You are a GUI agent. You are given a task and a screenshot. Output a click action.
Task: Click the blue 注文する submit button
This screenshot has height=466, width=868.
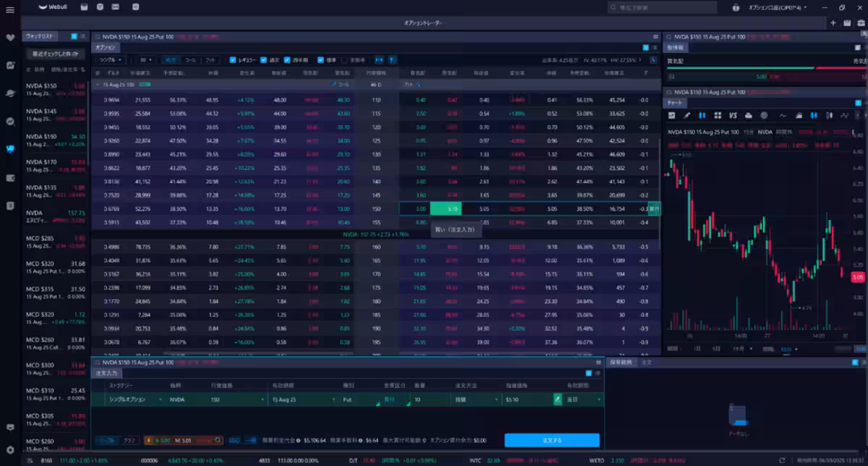[552, 440]
